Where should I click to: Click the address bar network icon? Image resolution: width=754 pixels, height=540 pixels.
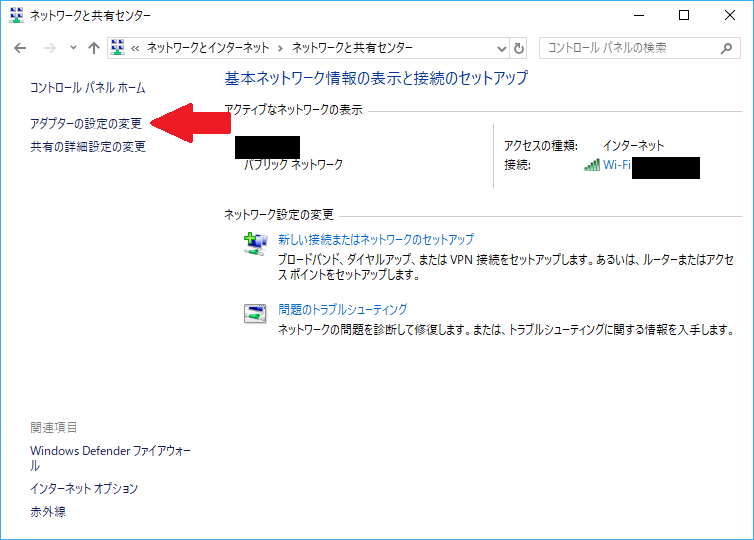(117, 48)
